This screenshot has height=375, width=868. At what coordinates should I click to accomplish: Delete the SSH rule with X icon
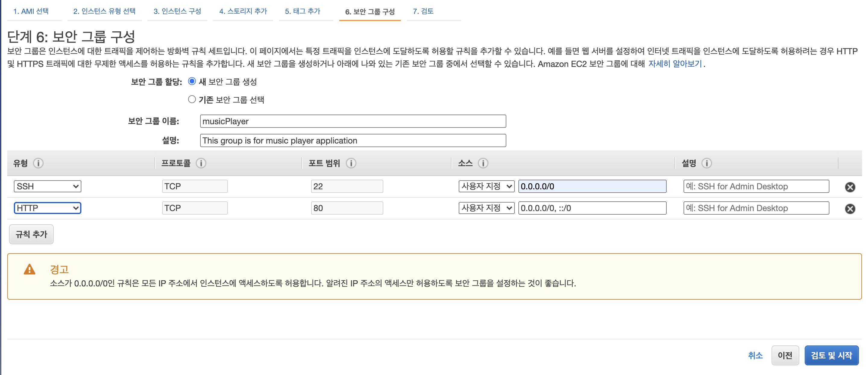tap(850, 187)
